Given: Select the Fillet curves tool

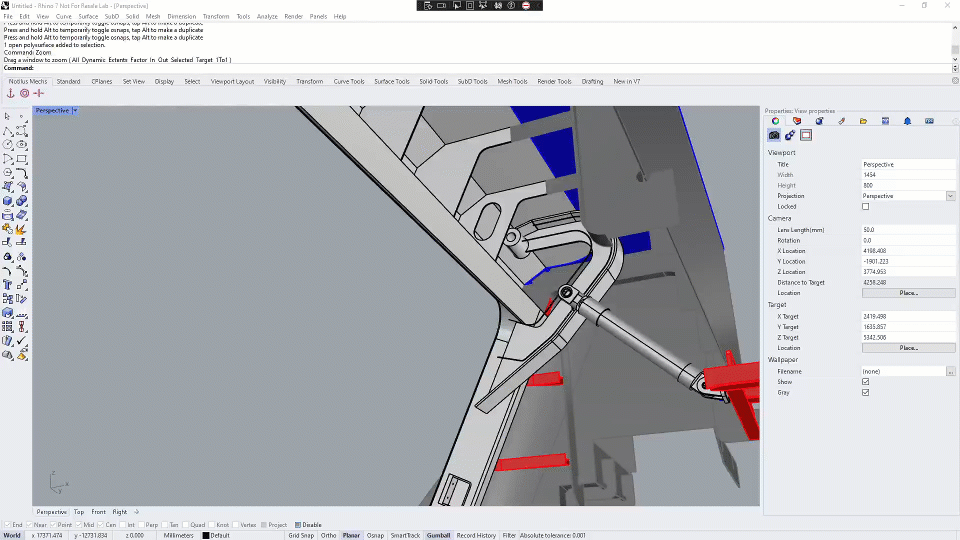Looking at the screenshot, I should click(x=21, y=173).
